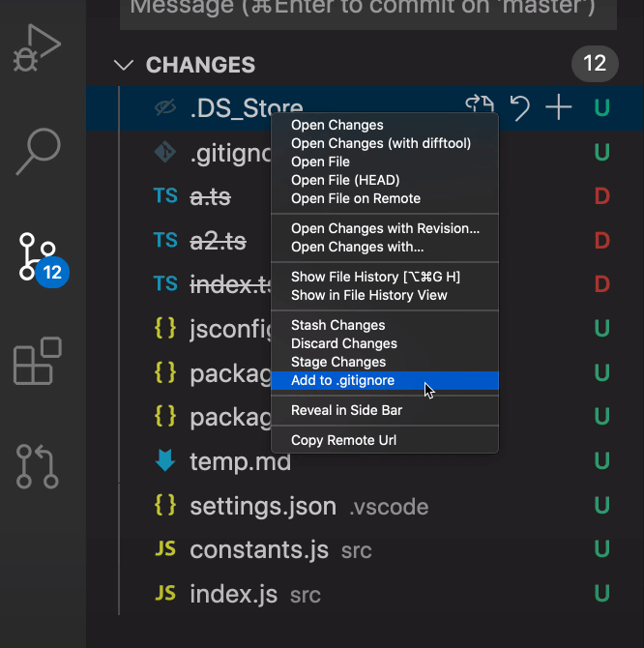
Task: Click the commit message input field
Action: click(x=367, y=8)
